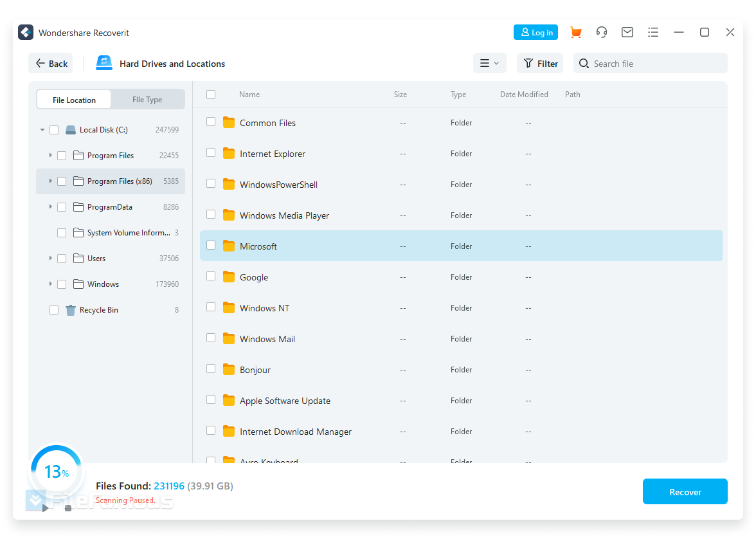Click the Common Files folder icon
Viewport: 756px width, 539px height.
pos(229,123)
